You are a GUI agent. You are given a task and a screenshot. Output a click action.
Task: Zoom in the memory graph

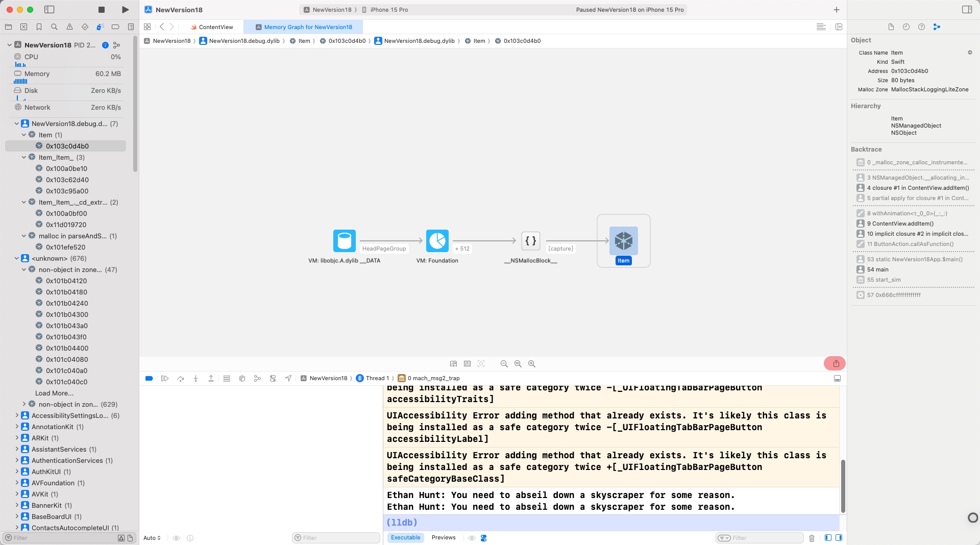pyautogui.click(x=532, y=364)
